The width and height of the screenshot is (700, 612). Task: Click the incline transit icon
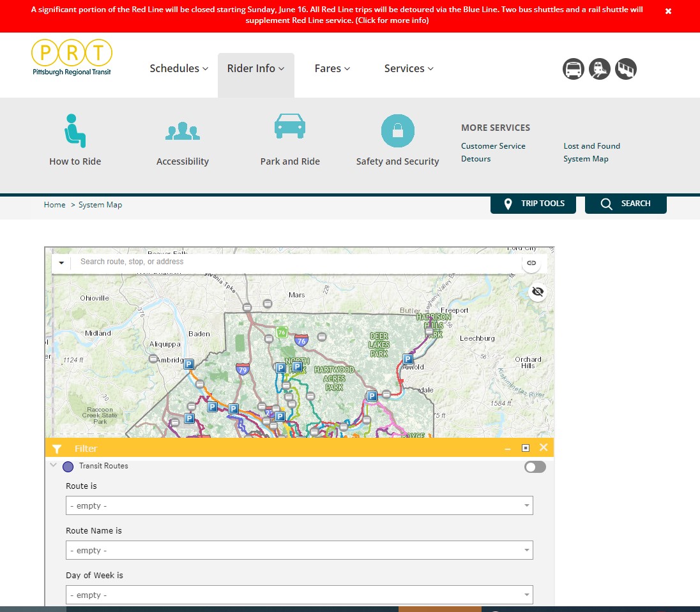626,69
